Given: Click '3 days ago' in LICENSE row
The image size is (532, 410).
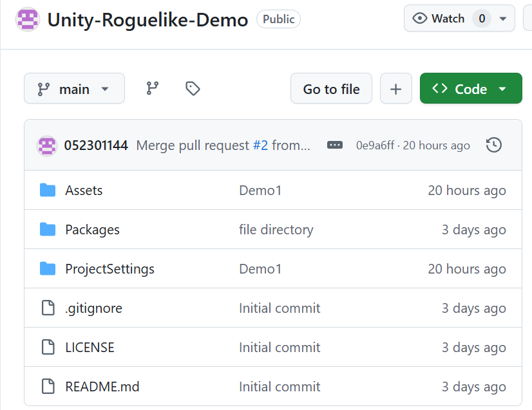Looking at the screenshot, I should [474, 348].
